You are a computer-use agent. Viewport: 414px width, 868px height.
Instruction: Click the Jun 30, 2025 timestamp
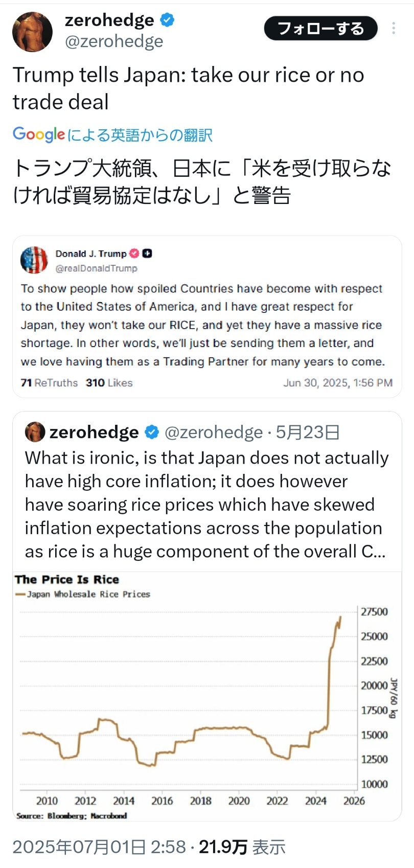point(338,382)
